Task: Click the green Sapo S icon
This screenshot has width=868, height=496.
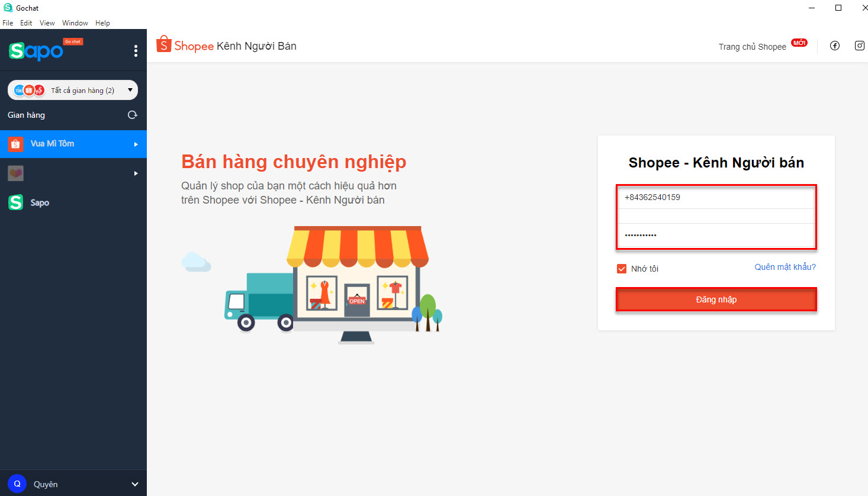Action: click(x=15, y=202)
